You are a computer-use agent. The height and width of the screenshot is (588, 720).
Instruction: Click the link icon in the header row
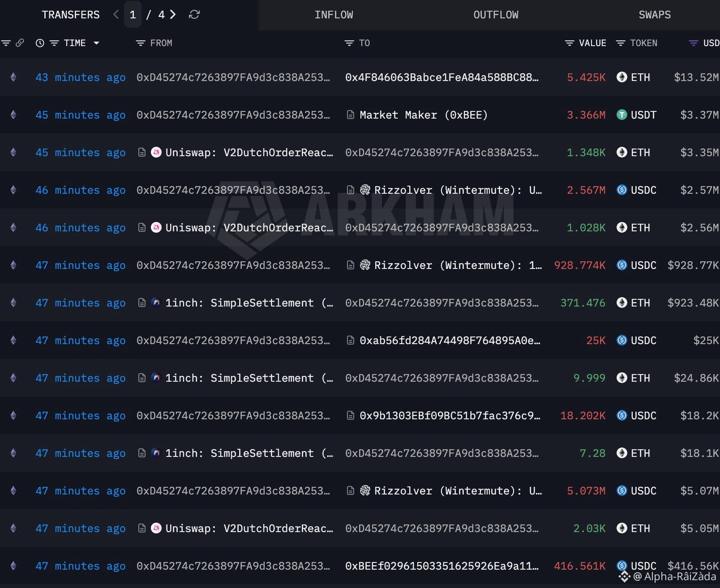click(x=20, y=43)
